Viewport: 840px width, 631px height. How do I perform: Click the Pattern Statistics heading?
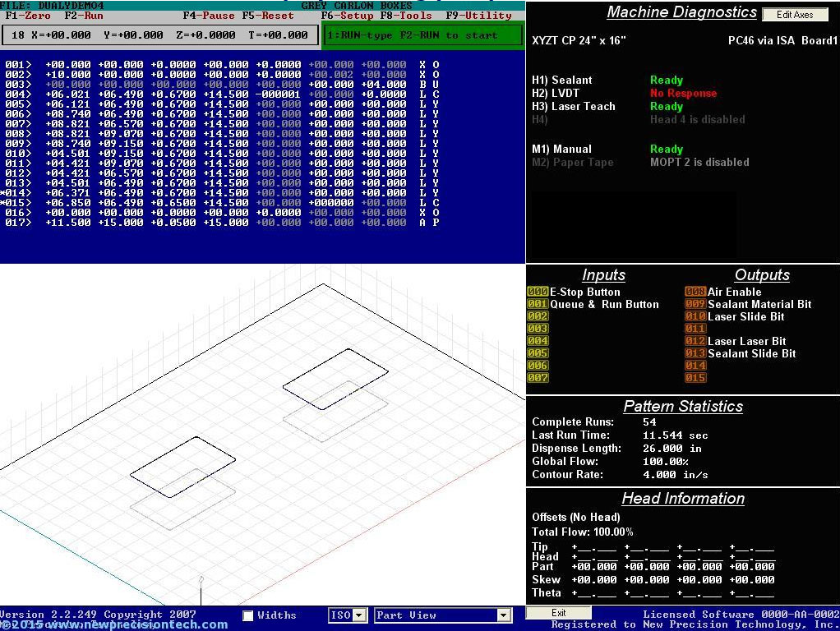click(x=683, y=406)
